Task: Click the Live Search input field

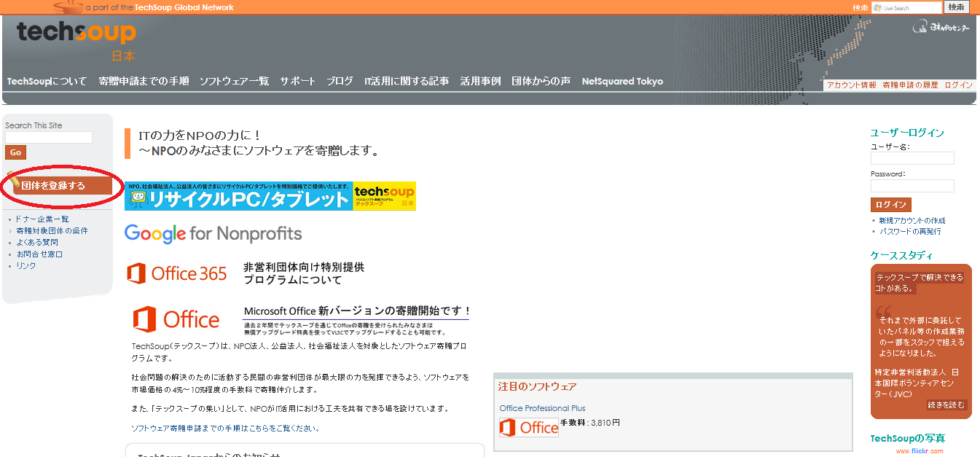Action: coord(906,7)
